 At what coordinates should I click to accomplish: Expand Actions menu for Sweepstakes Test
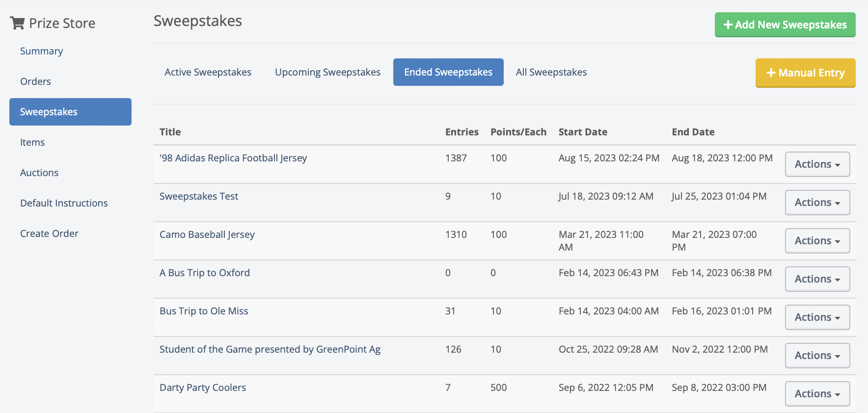(x=817, y=203)
